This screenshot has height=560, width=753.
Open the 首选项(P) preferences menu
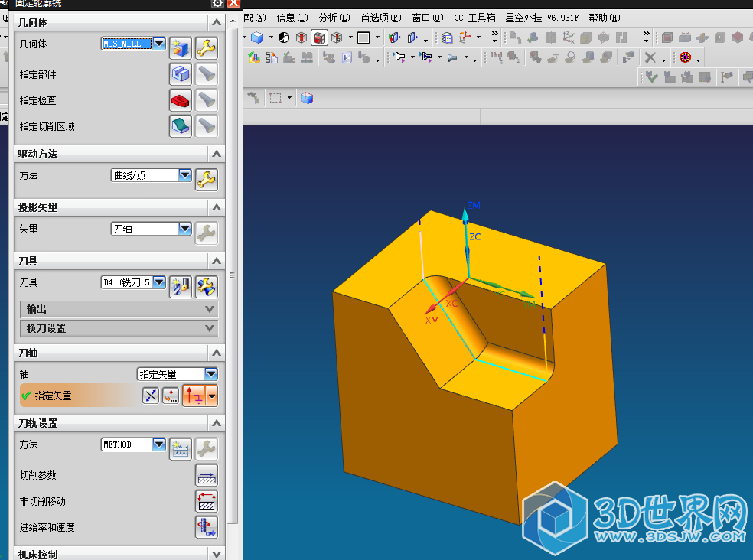pyautogui.click(x=380, y=18)
